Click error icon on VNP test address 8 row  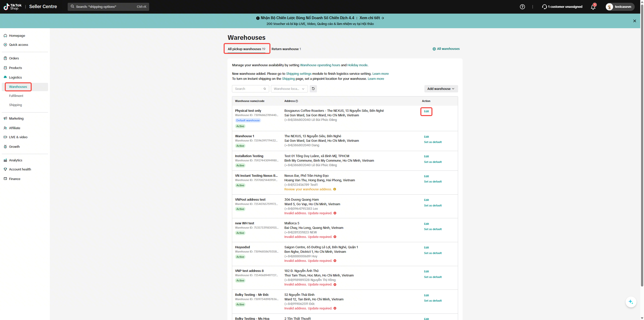click(x=335, y=285)
